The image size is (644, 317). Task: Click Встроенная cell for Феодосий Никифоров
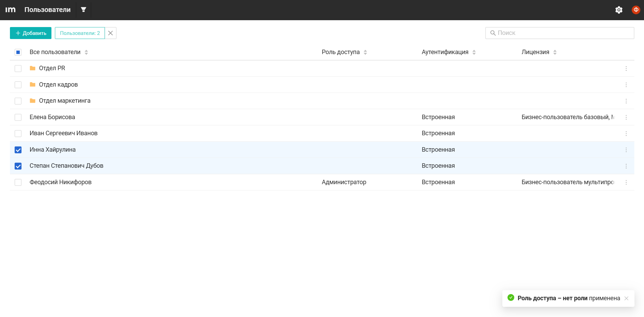click(438, 182)
